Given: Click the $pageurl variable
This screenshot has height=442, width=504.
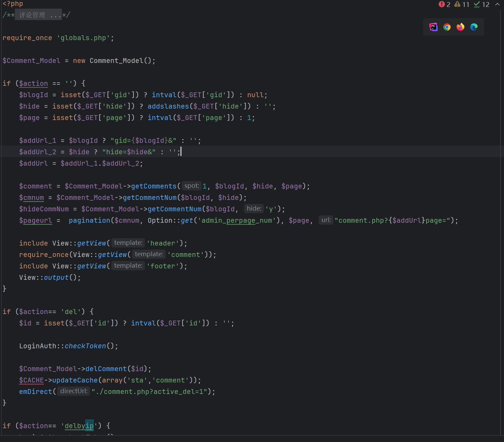Looking at the screenshot, I should (36, 220).
